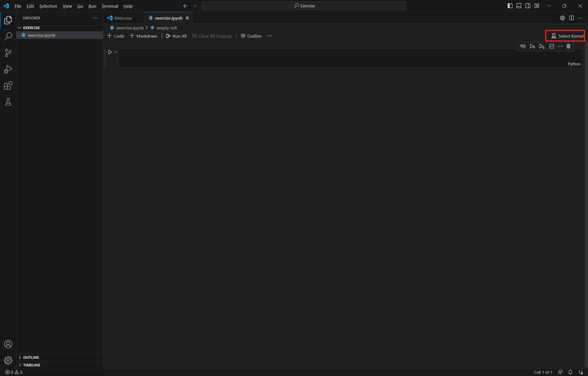Open the Source Control view
This screenshot has height=376, width=588.
click(8, 53)
